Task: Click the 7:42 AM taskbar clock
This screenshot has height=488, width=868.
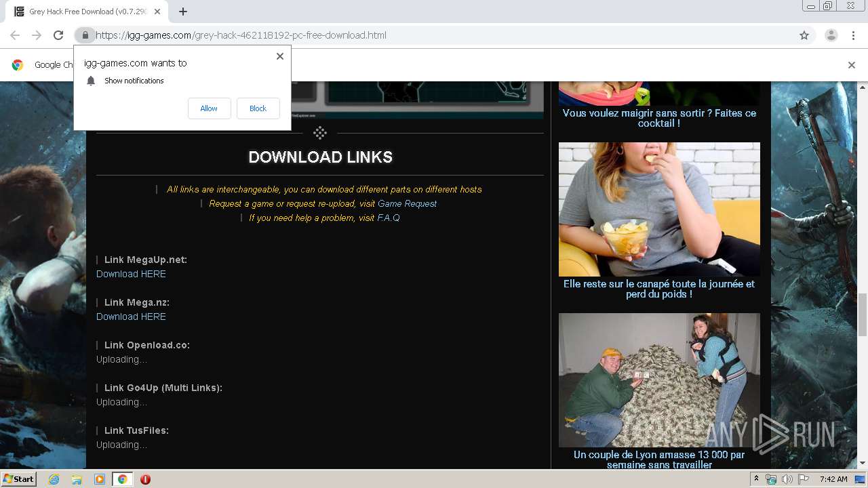Action: click(833, 479)
